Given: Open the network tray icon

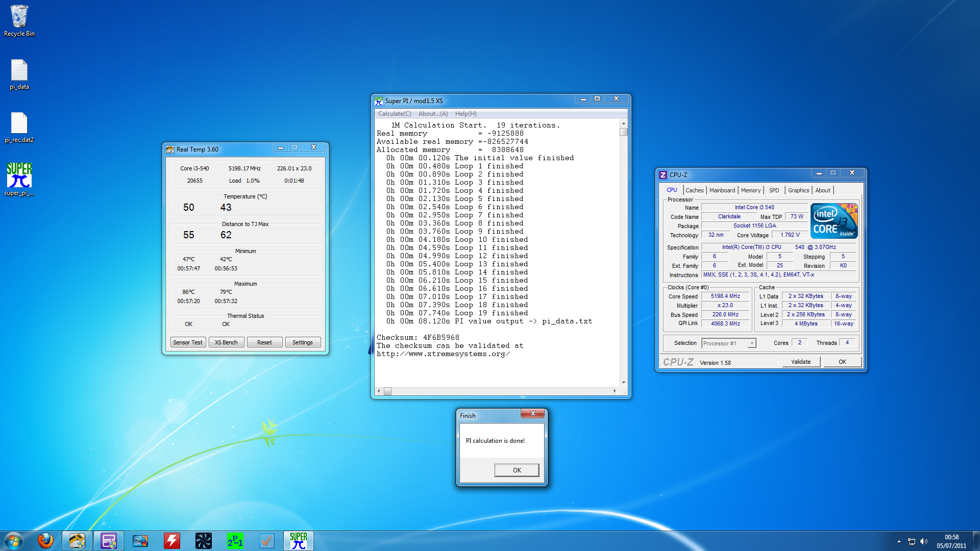Looking at the screenshot, I should pos(912,541).
